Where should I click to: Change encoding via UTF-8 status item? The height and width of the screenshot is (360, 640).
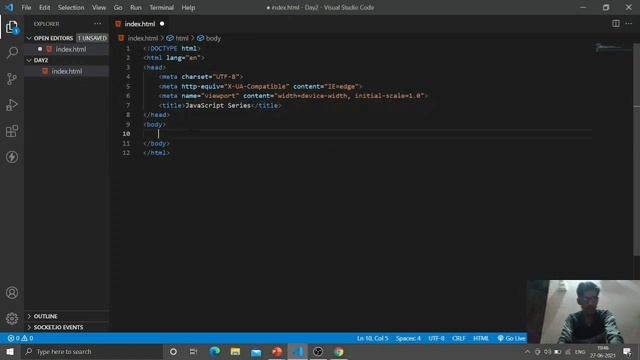coord(436,338)
